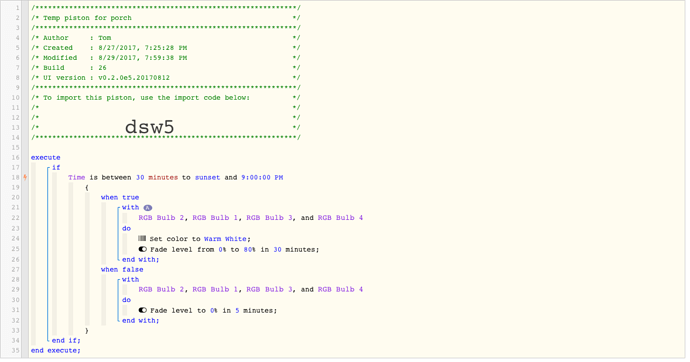Select the if statement keyword
The width and height of the screenshot is (690, 362).
[x=56, y=168]
